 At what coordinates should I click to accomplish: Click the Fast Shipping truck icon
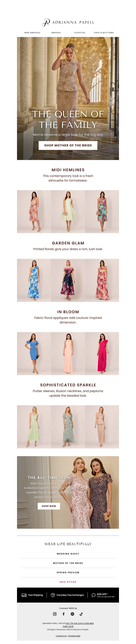24,595
